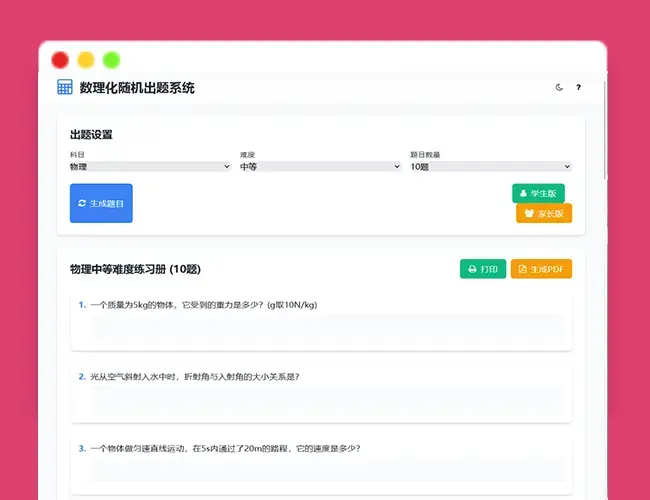Open the 科目 subject dropdown
The width and height of the screenshot is (650, 500).
tap(150, 167)
